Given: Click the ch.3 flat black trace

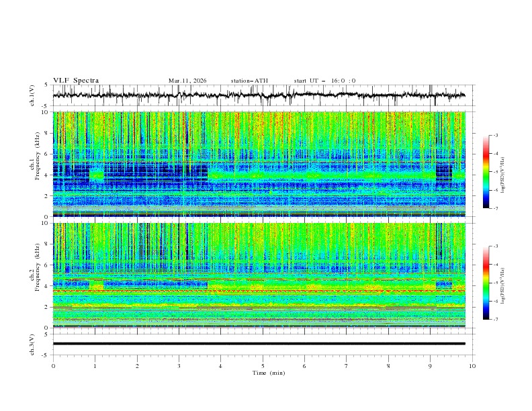Looking at the screenshot, I should [259, 344].
